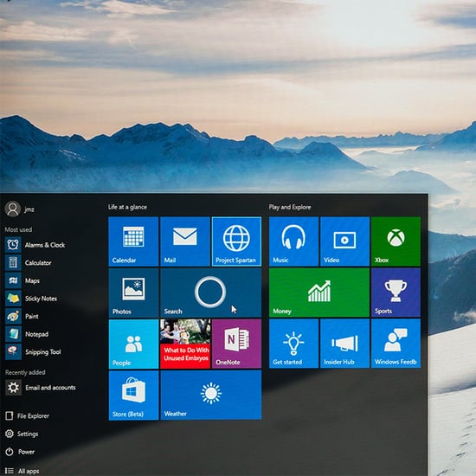Open the Sports tile
The height and width of the screenshot is (476, 476).
tap(396, 293)
